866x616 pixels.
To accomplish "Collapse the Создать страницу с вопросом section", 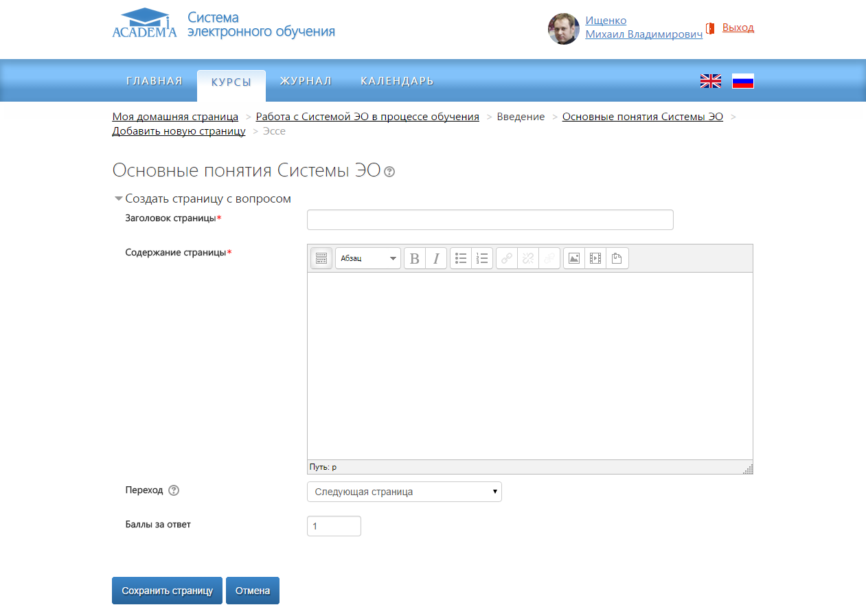I will [119, 199].
